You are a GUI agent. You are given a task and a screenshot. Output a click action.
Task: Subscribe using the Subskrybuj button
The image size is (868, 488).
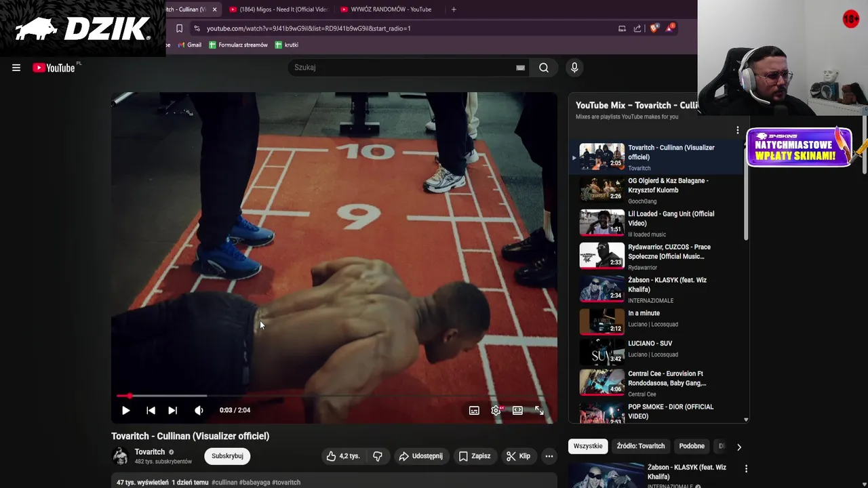[227, 456]
